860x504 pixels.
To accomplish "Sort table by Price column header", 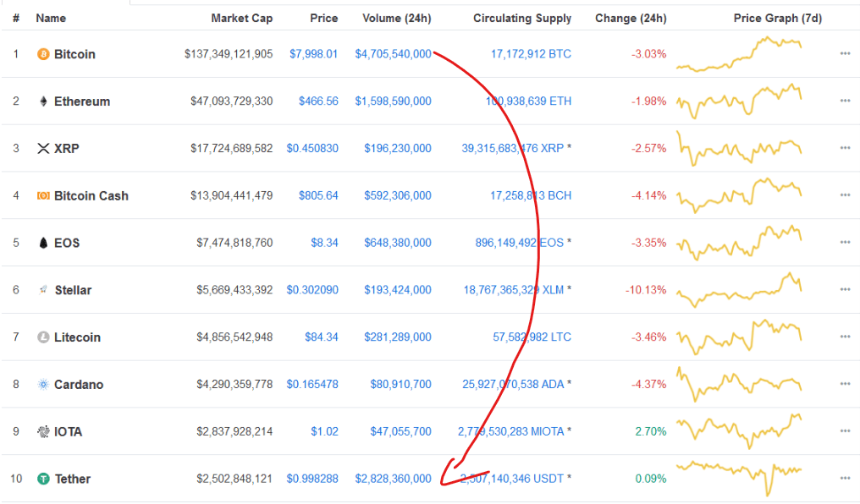I will coord(324,18).
